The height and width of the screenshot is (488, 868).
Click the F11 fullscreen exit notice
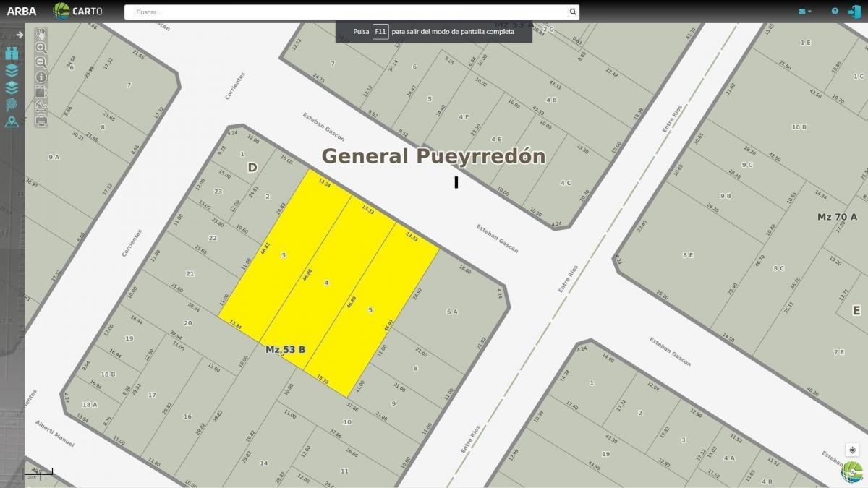tap(434, 32)
